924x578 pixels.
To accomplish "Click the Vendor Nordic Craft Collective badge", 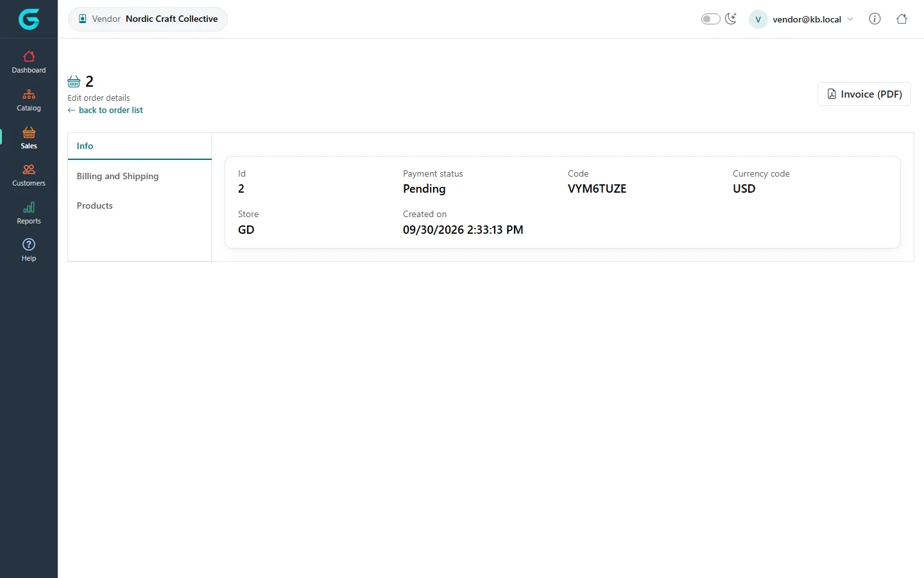I will pyautogui.click(x=148, y=19).
